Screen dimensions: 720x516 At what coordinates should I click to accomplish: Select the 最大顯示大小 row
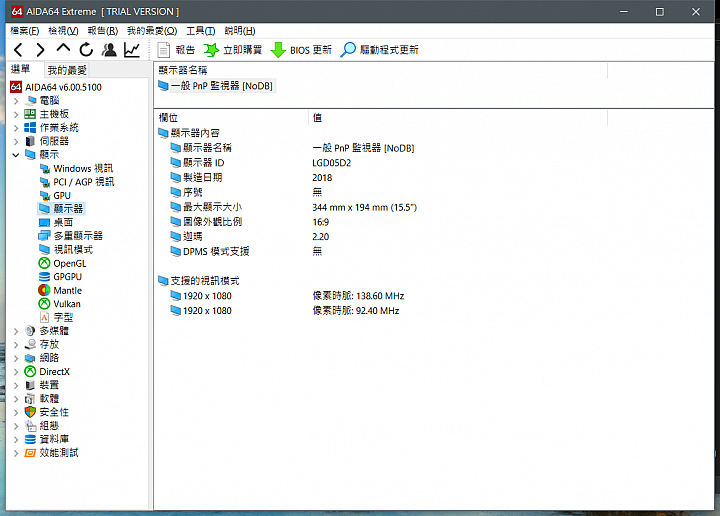point(206,207)
